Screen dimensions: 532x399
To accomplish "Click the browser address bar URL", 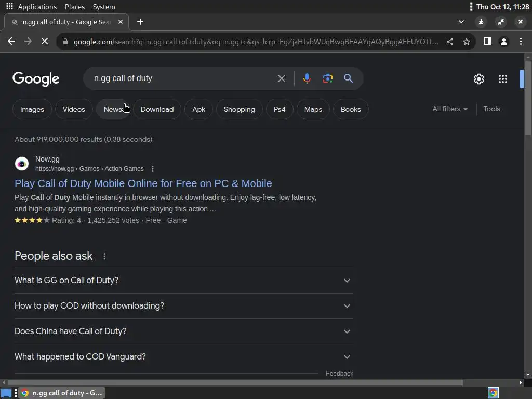I will [x=256, y=42].
